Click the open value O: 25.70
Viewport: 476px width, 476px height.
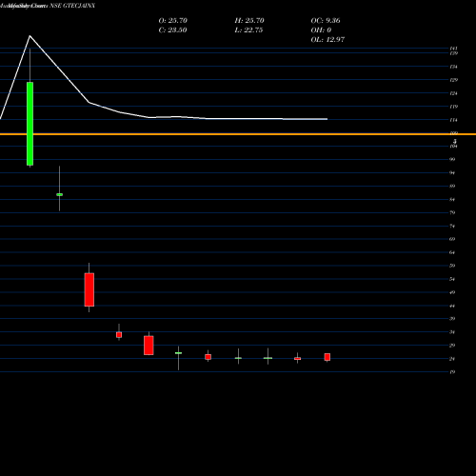[x=173, y=21]
